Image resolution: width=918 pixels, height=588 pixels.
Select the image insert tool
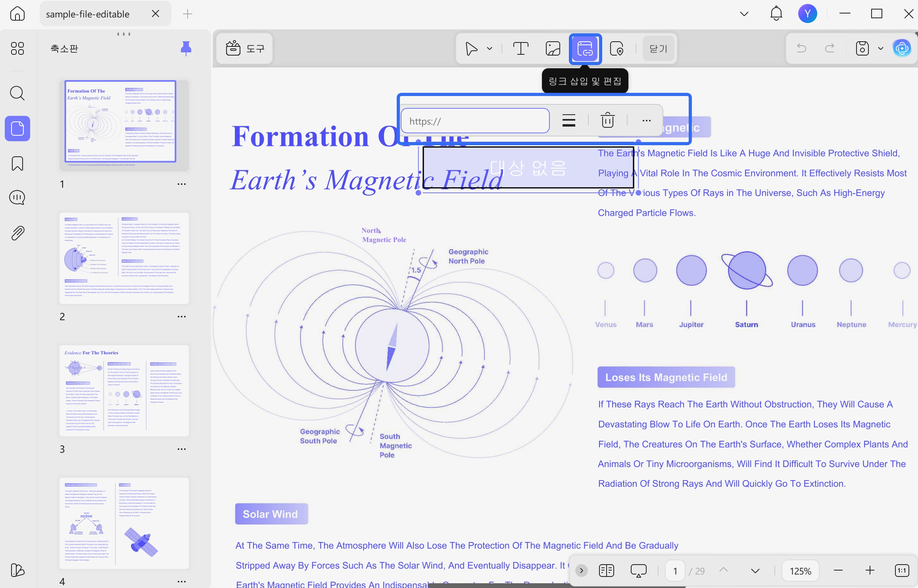(x=553, y=49)
